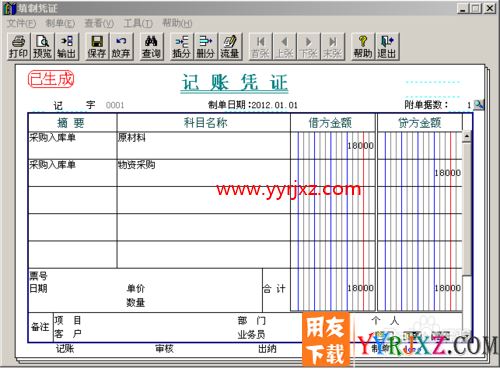
Task: Open the 文件(F) menu
Action: click(21, 23)
